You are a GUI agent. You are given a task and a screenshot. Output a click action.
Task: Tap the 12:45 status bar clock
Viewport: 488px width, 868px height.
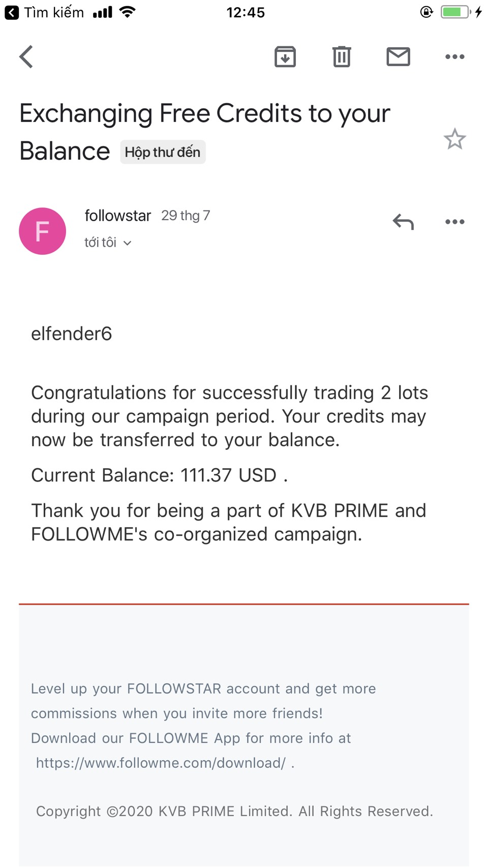246,12
